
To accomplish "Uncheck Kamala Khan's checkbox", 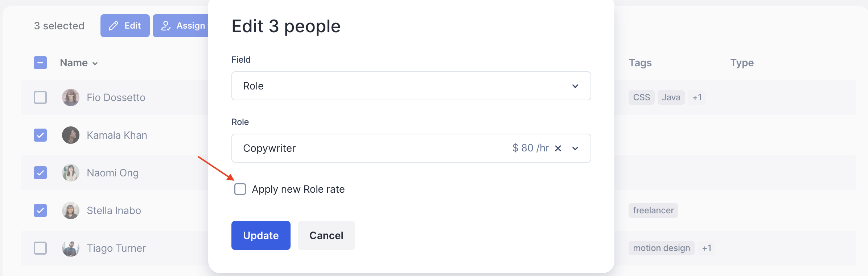I will pos(40,135).
